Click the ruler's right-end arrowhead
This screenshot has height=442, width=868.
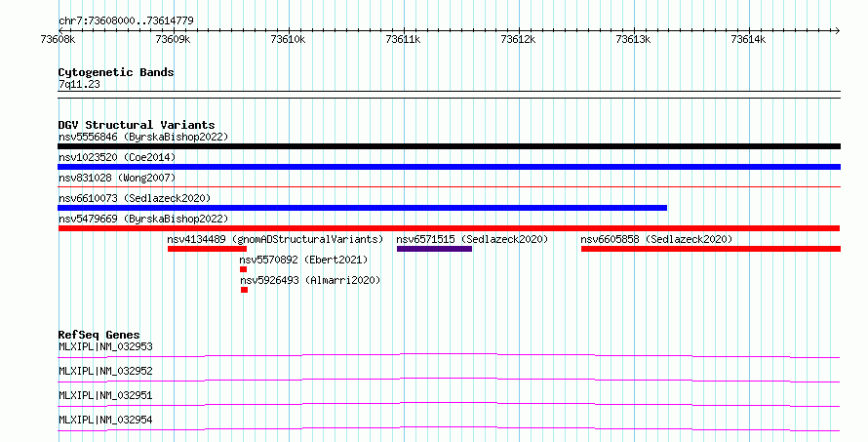pos(837,30)
